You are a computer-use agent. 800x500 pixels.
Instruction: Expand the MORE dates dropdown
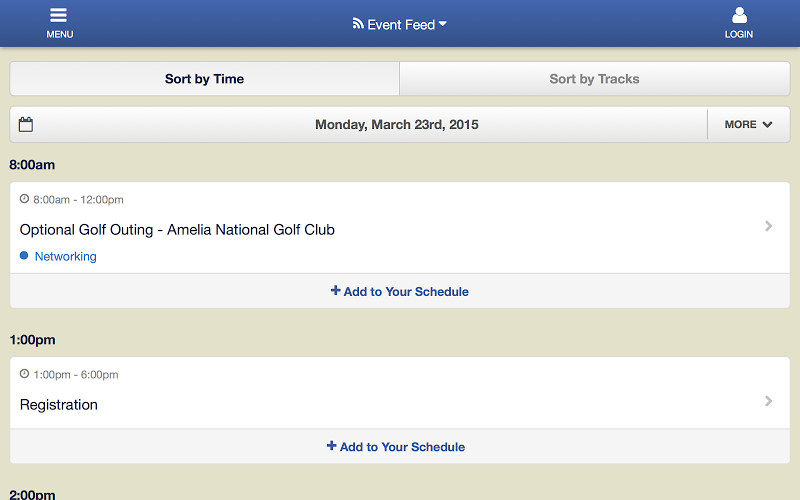pos(748,124)
